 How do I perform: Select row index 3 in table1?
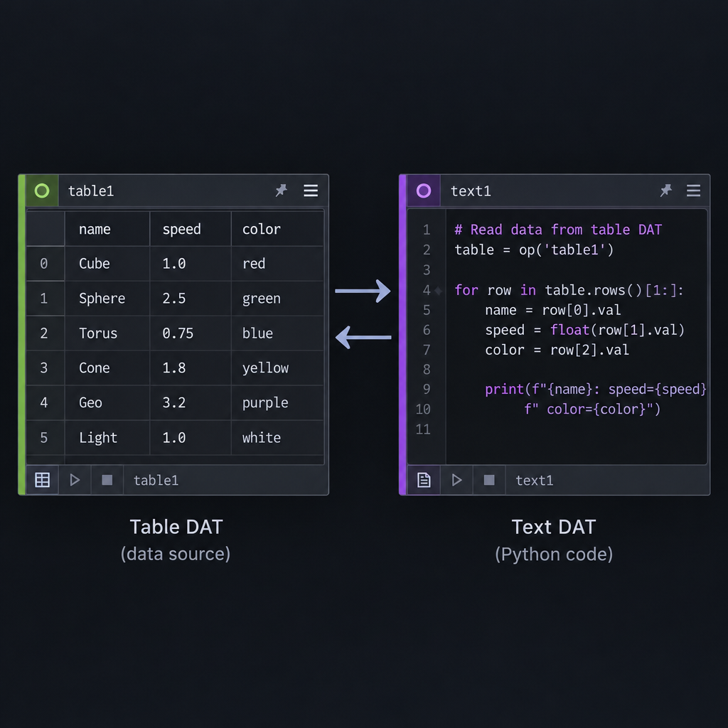pos(45,368)
